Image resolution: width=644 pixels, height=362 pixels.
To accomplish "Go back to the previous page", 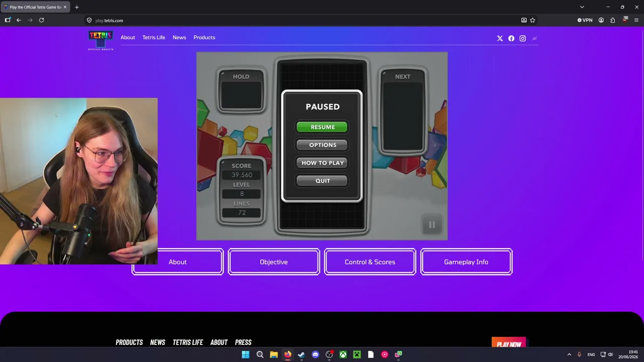I will (x=19, y=20).
